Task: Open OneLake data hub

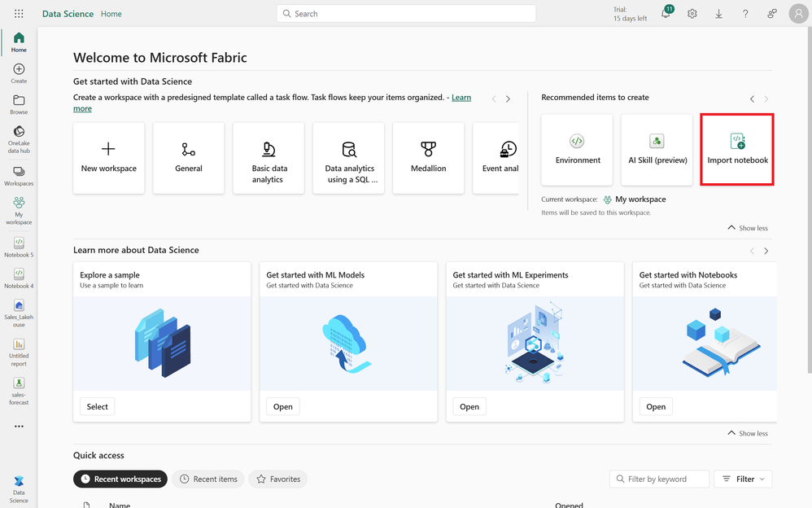Action: [19, 139]
